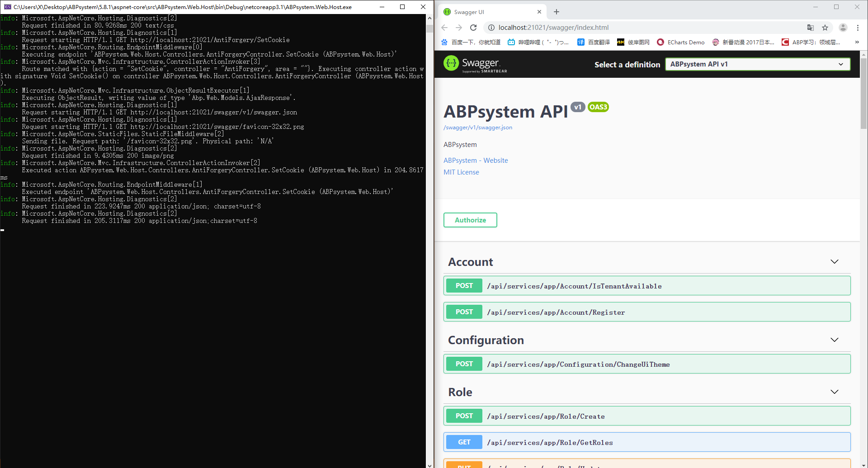Open the translate page icon
This screenshot has width=868, height=468.
811,28
